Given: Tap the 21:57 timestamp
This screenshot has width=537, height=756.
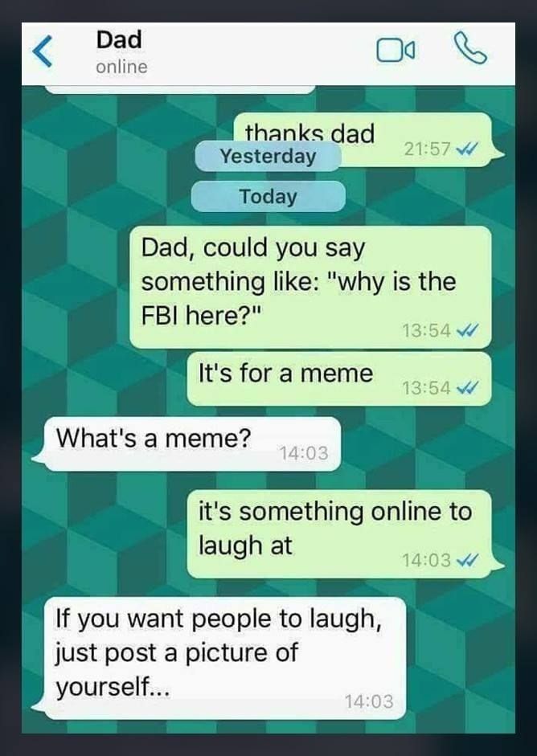Looking at the screenshot, I should tap(427, 149).
